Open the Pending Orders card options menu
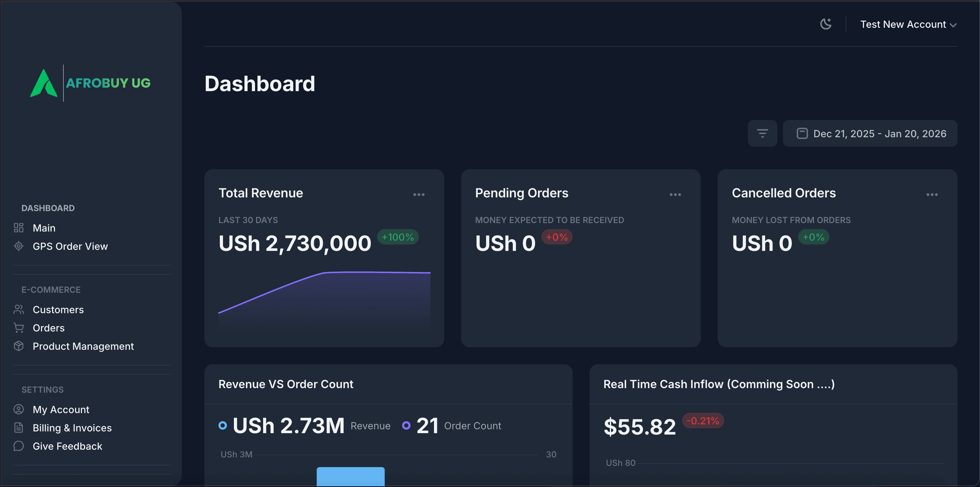Viewport: 980px width, 487px height. point(675,195)
